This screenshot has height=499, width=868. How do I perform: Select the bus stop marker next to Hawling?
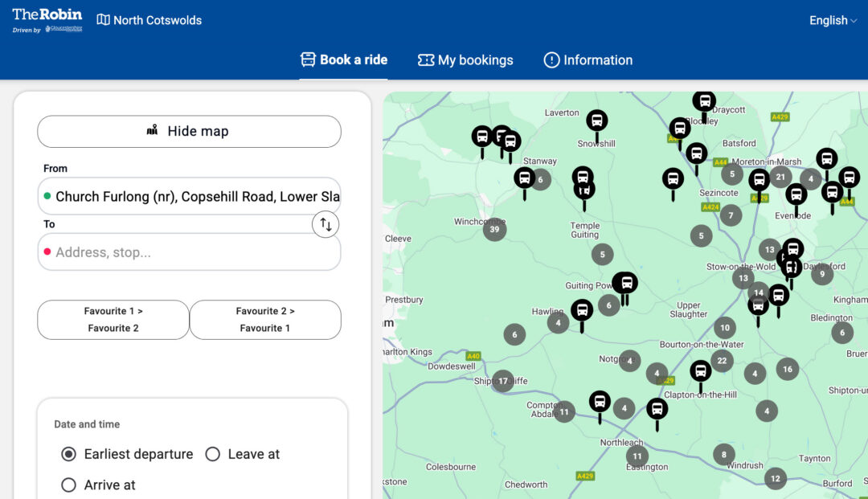click(582, 310)
